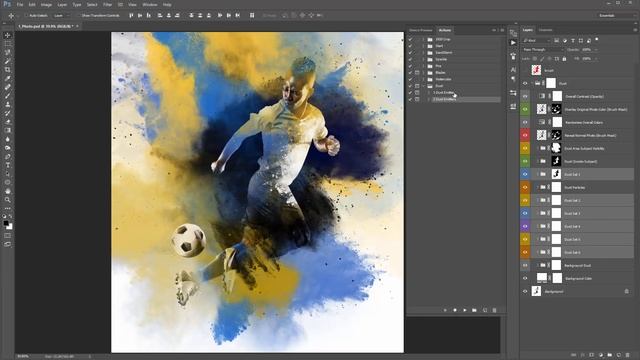640x360 pixels.
Task: Click the foreground color swatch
Action: (6, 223)
